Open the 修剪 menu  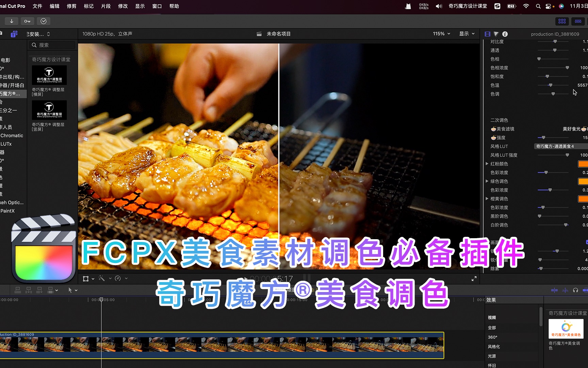coord(71,6)
